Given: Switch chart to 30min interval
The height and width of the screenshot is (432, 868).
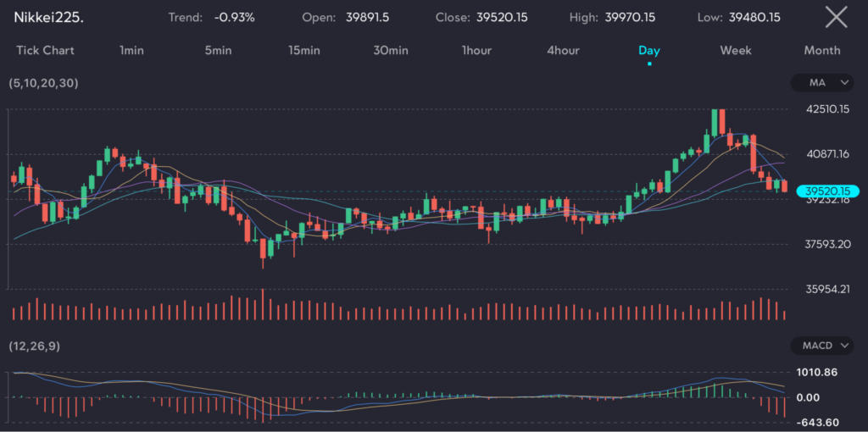Looking at the screenshot, I should click(390, 51).
